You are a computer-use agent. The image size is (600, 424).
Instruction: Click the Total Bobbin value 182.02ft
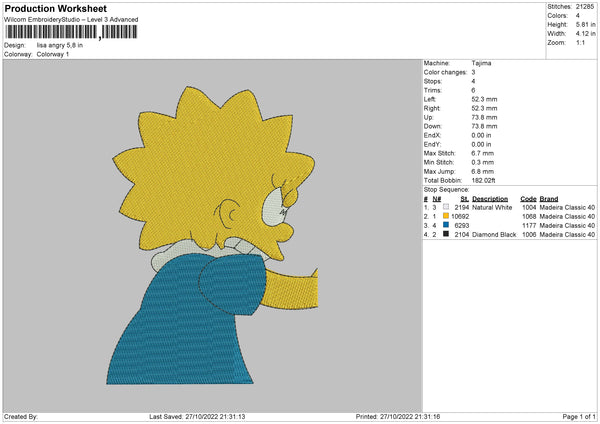coord(483,180)
